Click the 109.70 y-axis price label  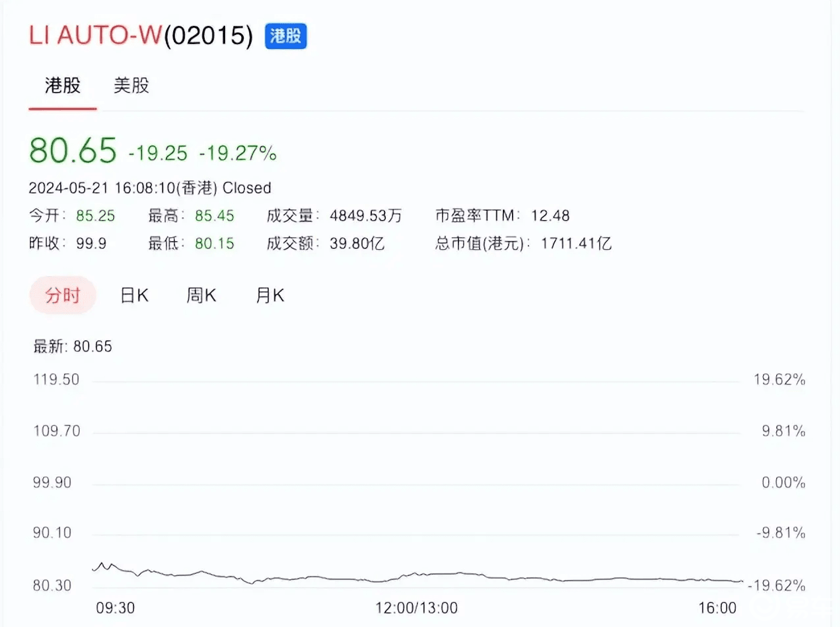56,431
